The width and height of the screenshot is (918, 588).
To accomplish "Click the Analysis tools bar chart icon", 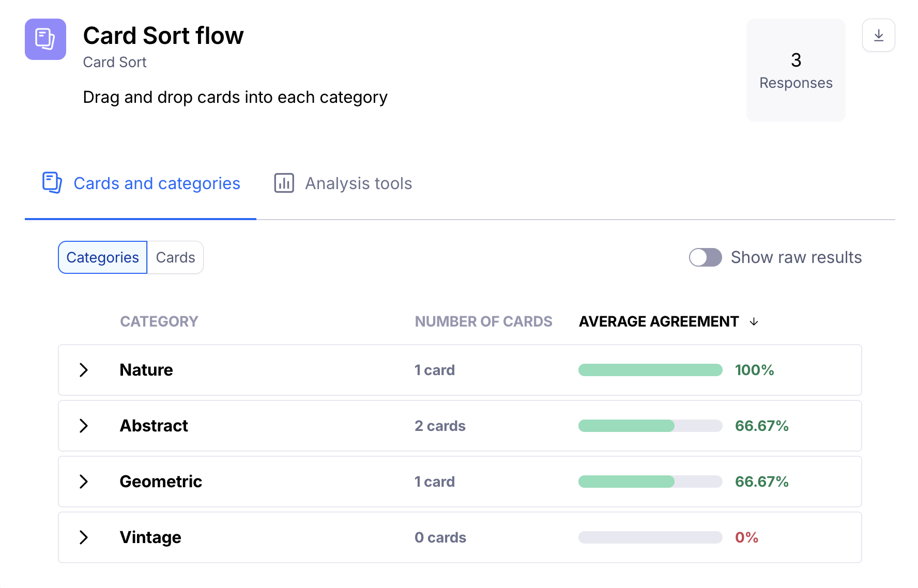I will (x=284, y=183).
